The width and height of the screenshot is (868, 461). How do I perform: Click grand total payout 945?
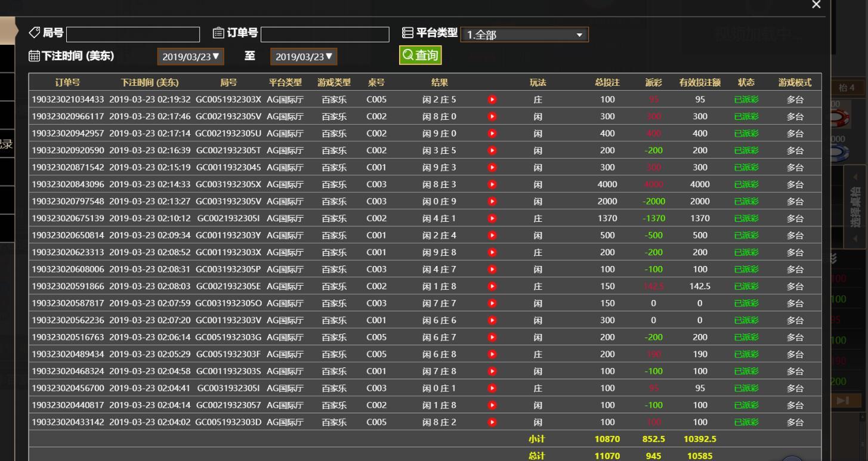pyautogui.click(x=653, y=456)
